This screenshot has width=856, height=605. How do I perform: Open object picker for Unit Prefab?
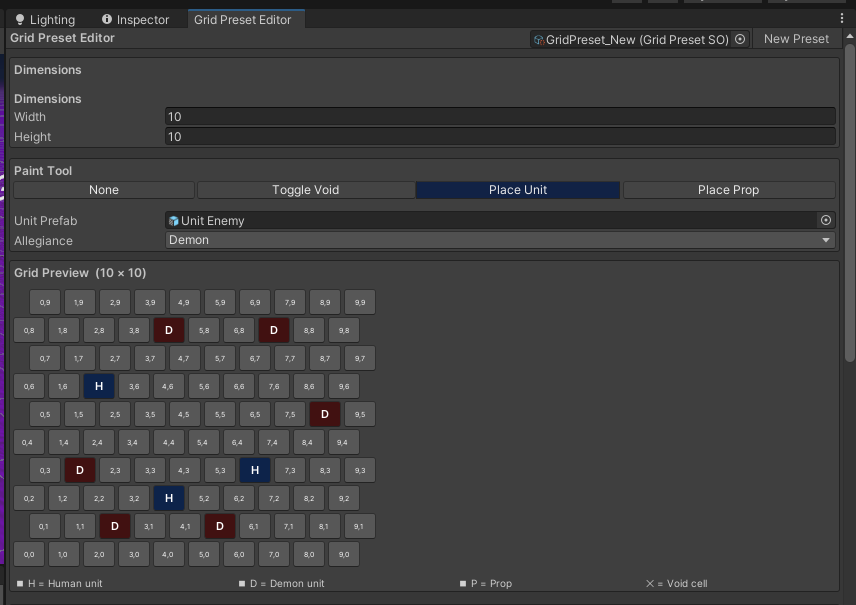825,220
